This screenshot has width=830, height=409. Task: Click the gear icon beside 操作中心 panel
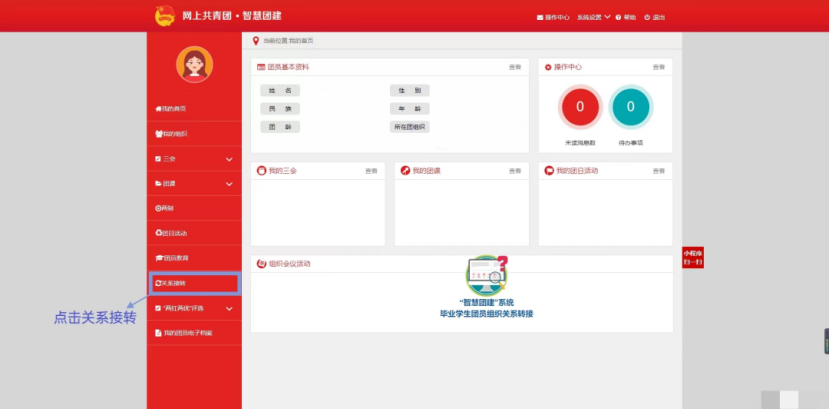pyautogui.click(x=547, y=67)
